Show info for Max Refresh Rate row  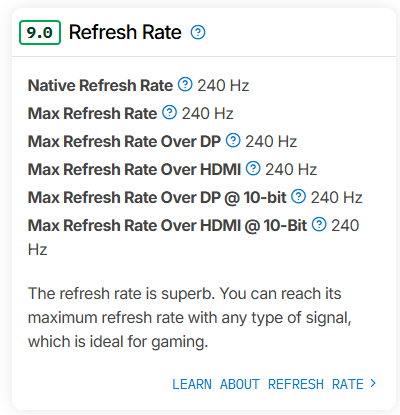(x=169, y=112)
